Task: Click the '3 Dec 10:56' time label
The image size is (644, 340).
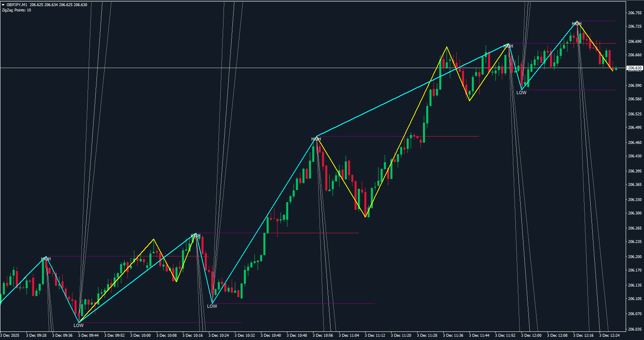Action: [x=323, y=336]
